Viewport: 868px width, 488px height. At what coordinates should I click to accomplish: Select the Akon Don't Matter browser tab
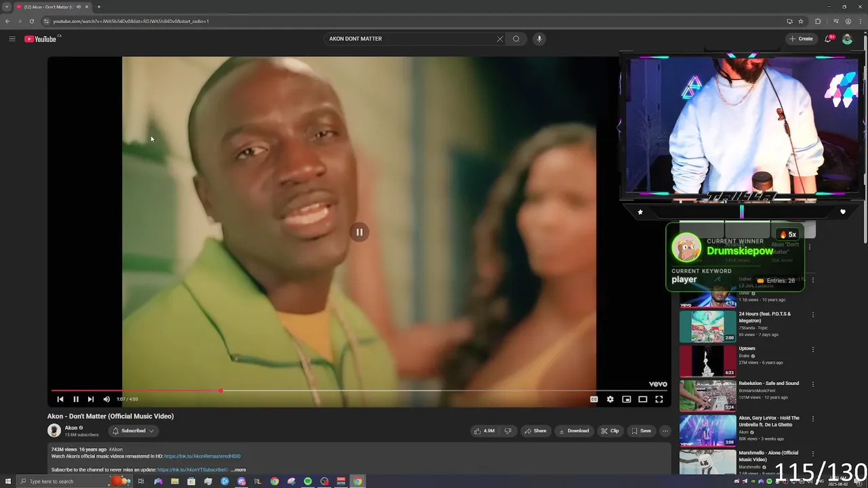[x=53, y=7]
